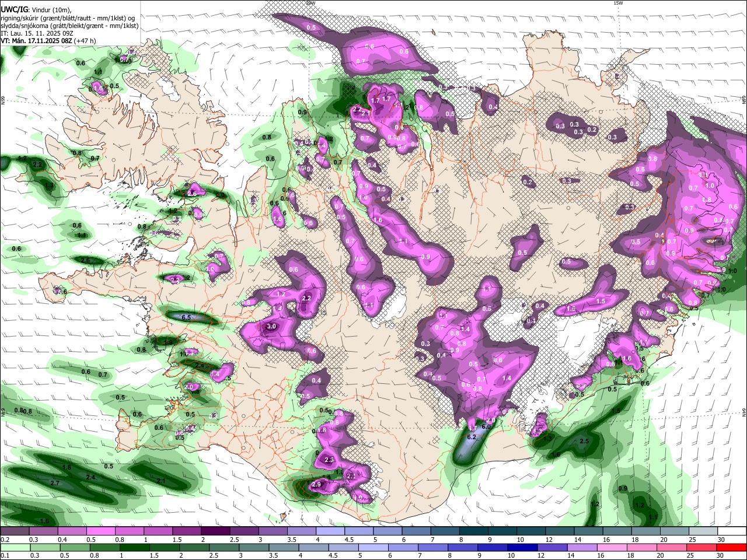Click the '6.2' precipitation value on map
The width and height of the screenshot is (747, 560).
[472, 437]
